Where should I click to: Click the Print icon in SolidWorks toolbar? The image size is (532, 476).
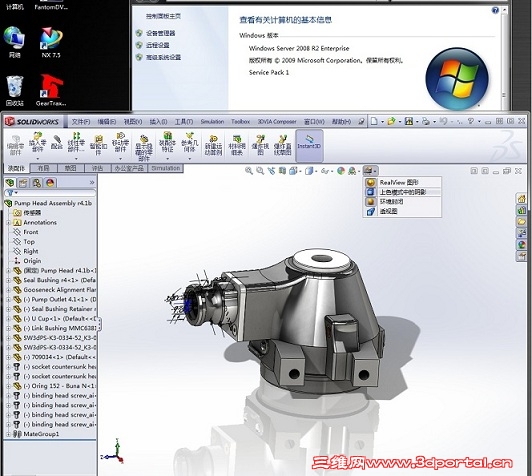[425, 121]
